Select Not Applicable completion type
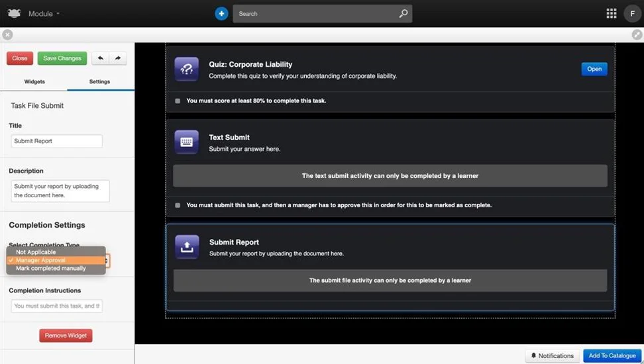This screenshot has width=644, height=364. point(36,252)
